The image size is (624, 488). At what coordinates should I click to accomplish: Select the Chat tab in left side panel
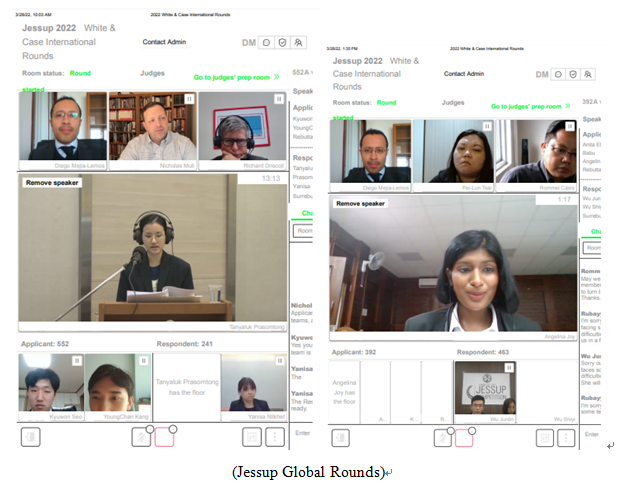[x=305, y=213]
